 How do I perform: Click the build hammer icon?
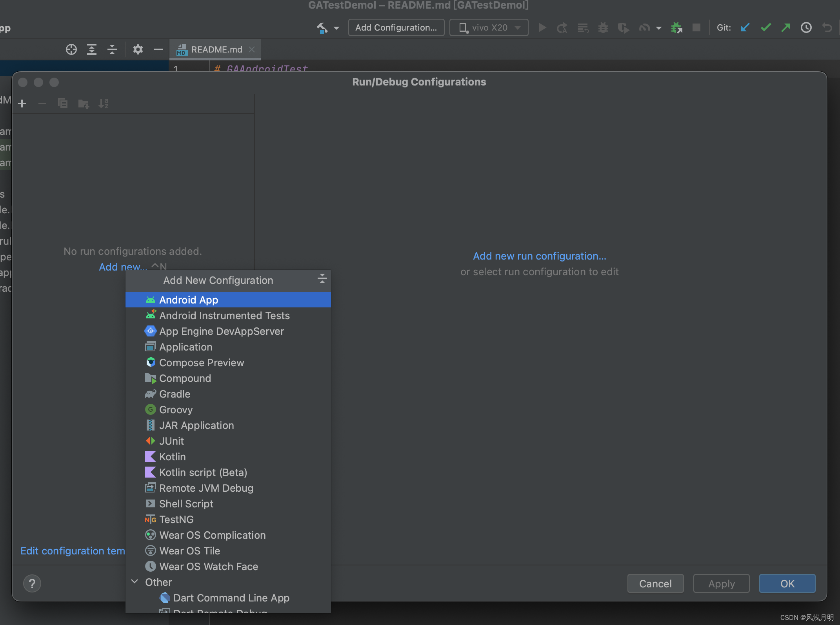322,28
